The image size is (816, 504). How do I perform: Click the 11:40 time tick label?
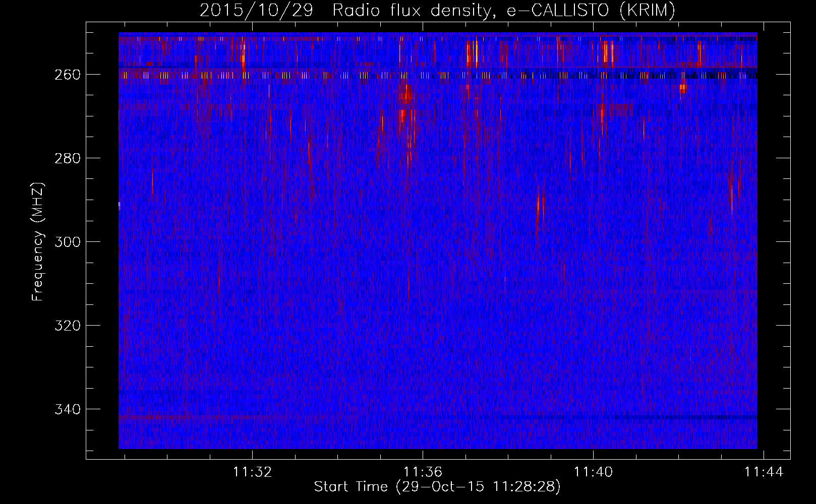(x=593, y=472)
